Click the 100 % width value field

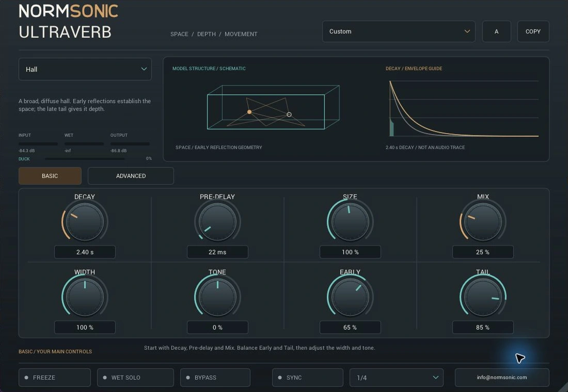click(x=85, y=327)
